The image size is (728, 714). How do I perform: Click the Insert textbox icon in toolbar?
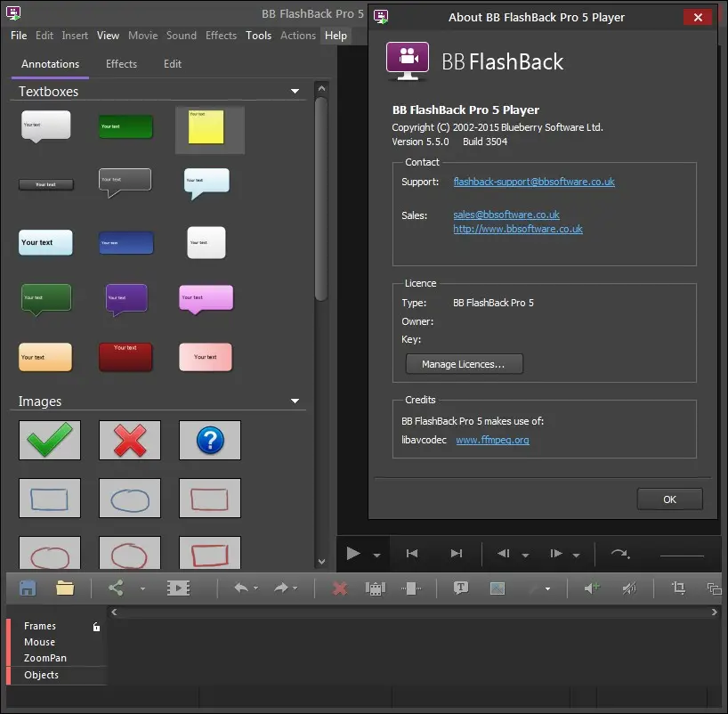(x=461, y=588)
